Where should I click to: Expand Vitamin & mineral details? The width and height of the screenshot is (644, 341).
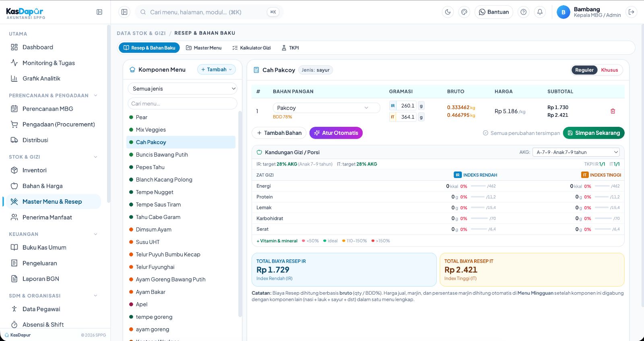coord(277,241)
